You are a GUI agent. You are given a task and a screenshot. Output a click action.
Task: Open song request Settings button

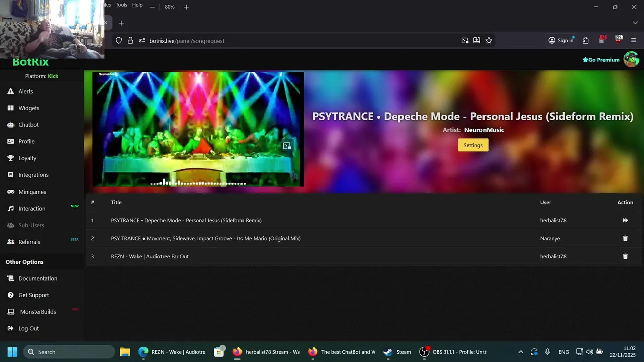[x=473, y=145]
